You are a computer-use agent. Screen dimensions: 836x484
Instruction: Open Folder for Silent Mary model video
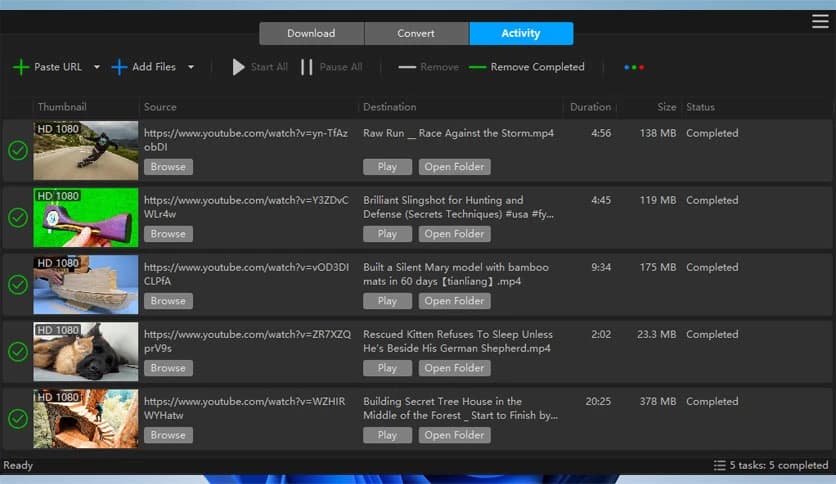[454, 301]
